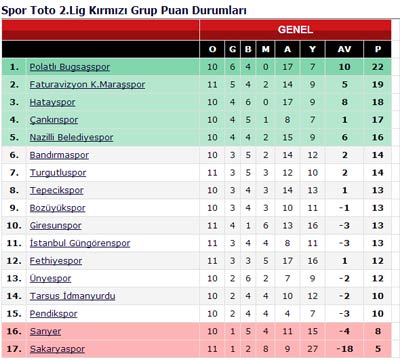
Task: Open the Faturavizyon K.Maraşspor team link
Action: pyautogui.click(x=87, y=85)
